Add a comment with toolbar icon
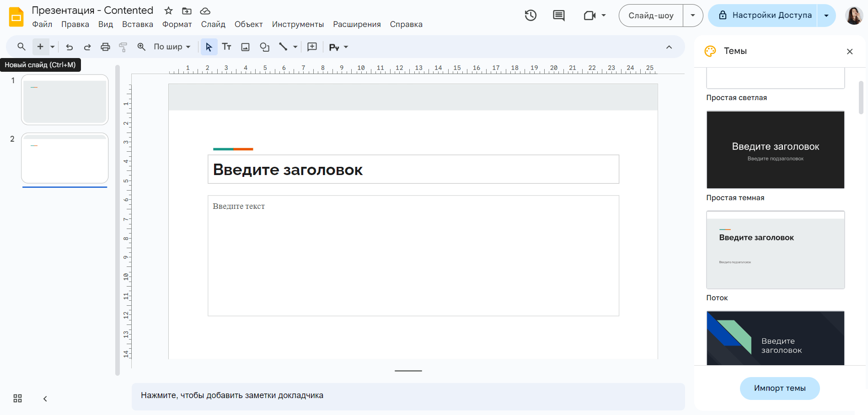This screenshot has width=868, height=415. tap(312, 47)
